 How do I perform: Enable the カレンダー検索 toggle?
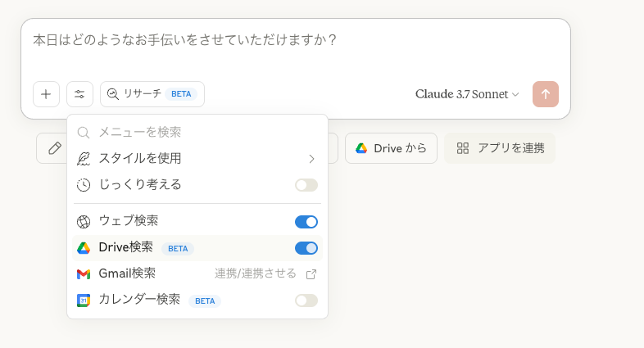pyautogui.click(x=306, y=301)
